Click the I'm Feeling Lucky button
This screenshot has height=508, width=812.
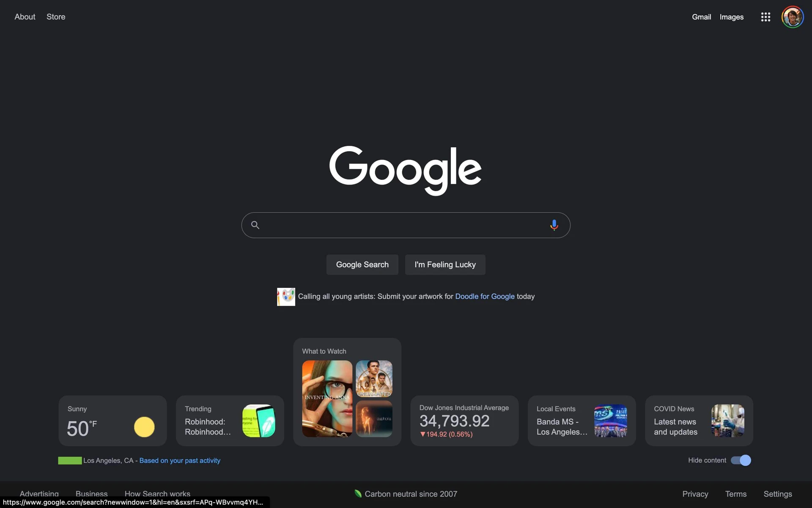click(x=445, y=264)
